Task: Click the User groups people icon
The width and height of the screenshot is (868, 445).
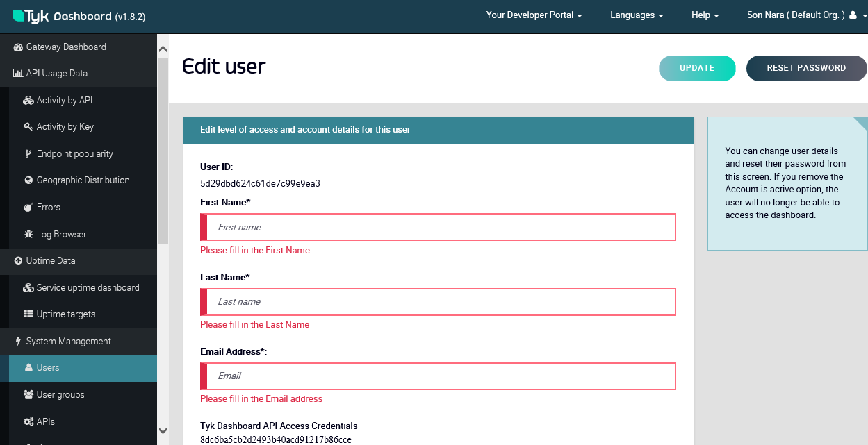Action: (28, 395)
